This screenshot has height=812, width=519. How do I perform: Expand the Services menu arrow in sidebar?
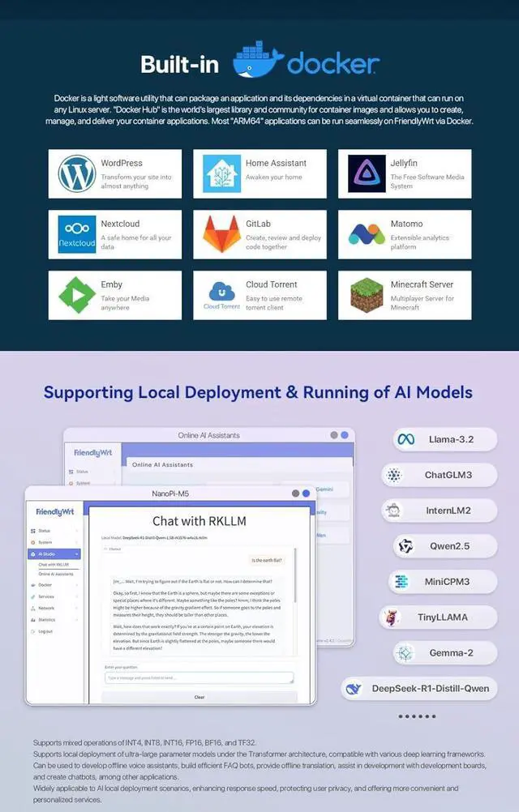pyautogui.click(x=77, y=596)
